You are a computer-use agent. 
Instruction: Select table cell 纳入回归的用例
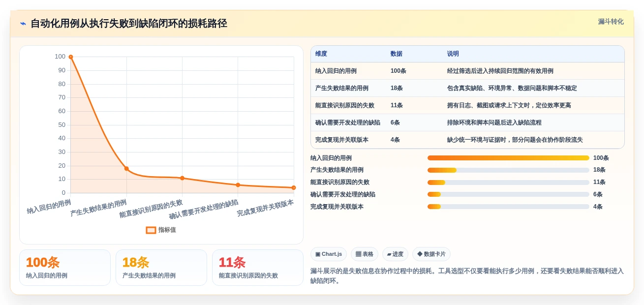click(x=336, y=71)
